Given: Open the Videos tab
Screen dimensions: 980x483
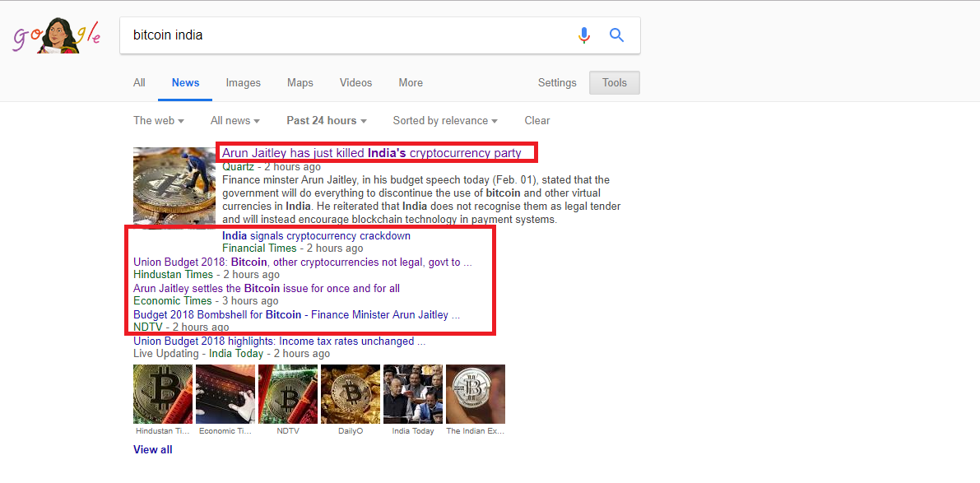Looking at the screenshot, I should click(x=355, y=82).
